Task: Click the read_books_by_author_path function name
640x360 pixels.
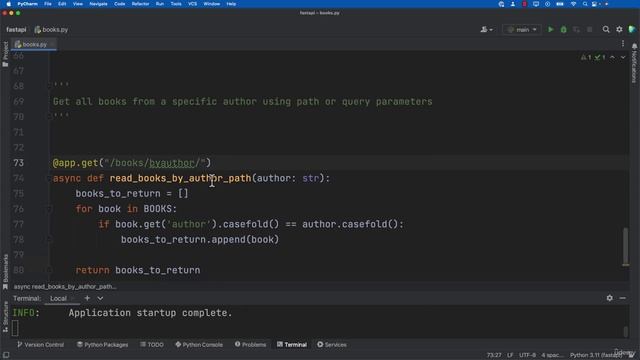Action: coord(180,178)
